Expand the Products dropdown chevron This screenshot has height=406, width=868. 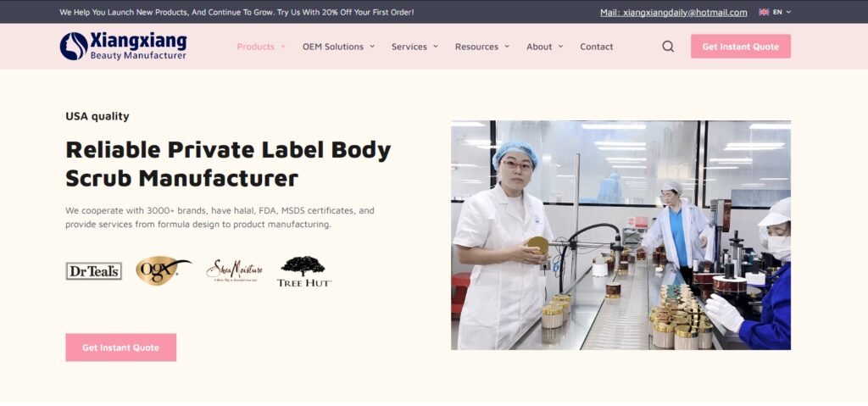pos(283,47)
